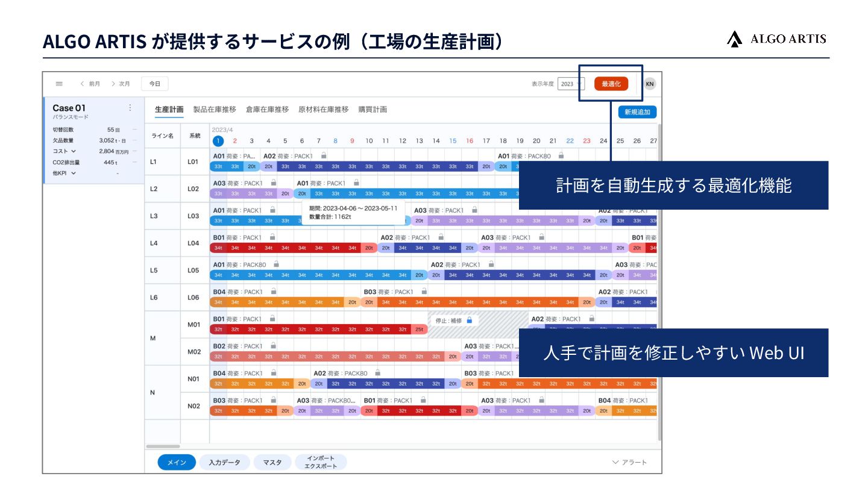Select the orange B04 bar on line L06
The height and width of the screenshot is (488, 868).
[285, 302]
